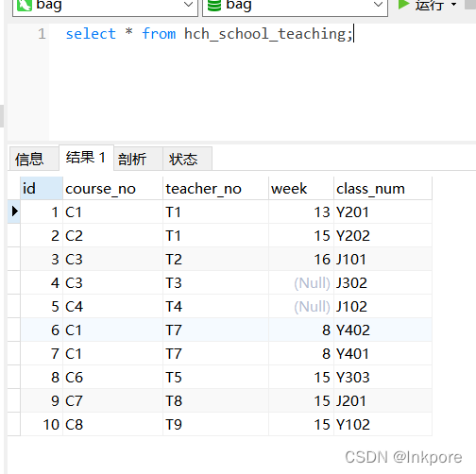
Task: Expand the Run button's dropdown arrow
Action: tap(453, 5)
